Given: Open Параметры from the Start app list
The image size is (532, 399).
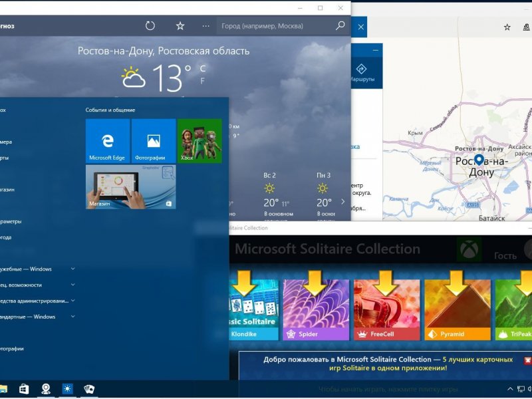Looking at the screenshot, I should pyautogui.click(x=11, y=221).
